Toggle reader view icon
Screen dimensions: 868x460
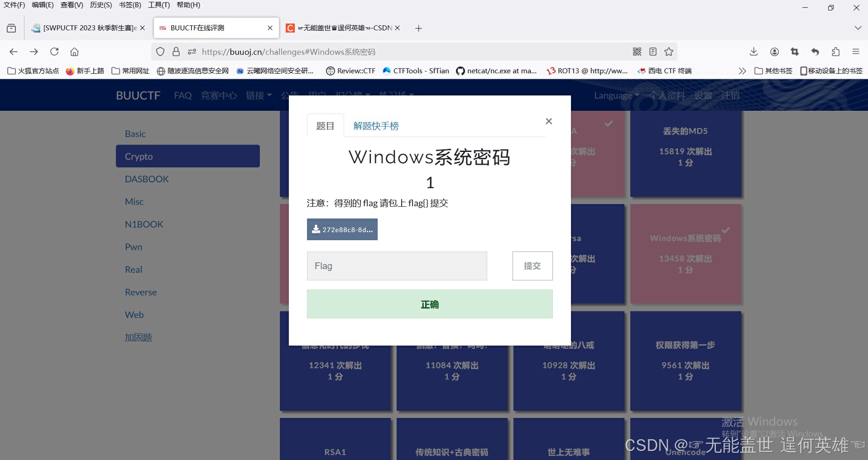pyautogui.click(x=653, y=52)
